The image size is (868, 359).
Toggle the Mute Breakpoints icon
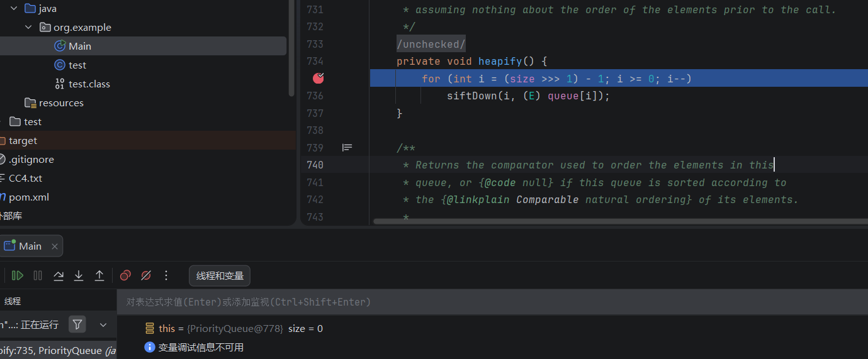[x=146, y=275]
